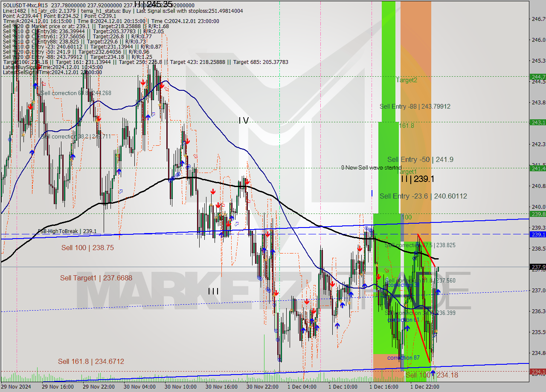Click the LatestSellSignalTime info line
This screenshot has width=546, height=392.
click(x=52, y=72)
